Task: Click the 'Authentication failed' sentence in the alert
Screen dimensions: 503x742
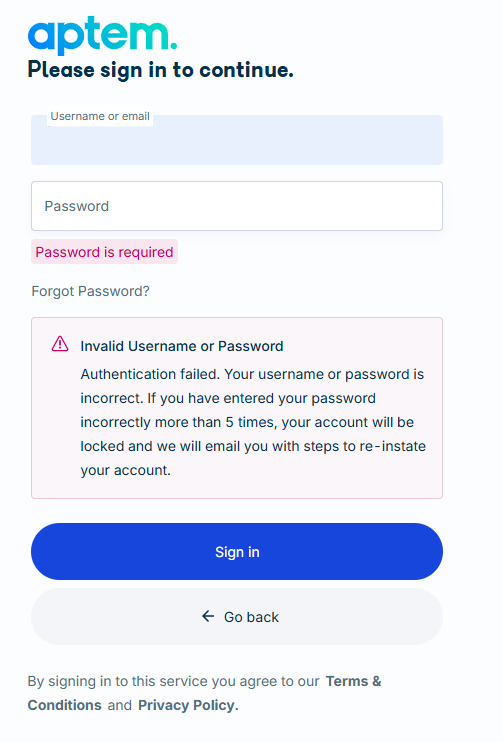Action: (150, 374)
